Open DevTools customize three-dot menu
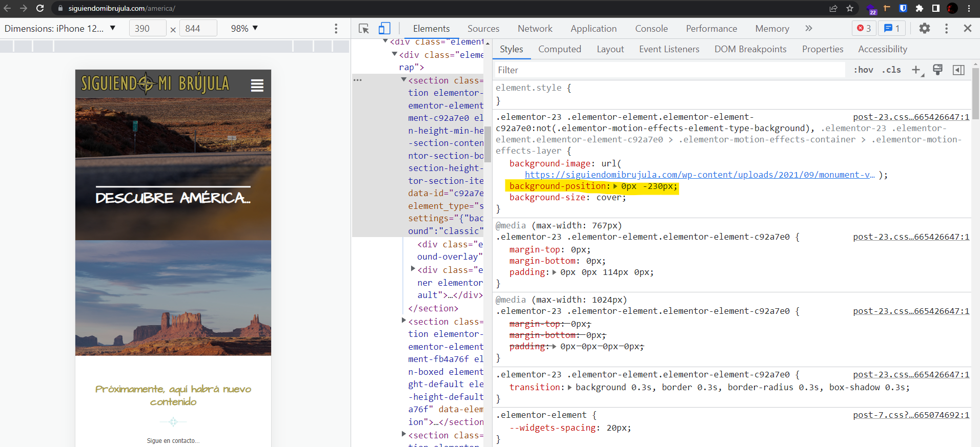 click(x=947, y=29)
